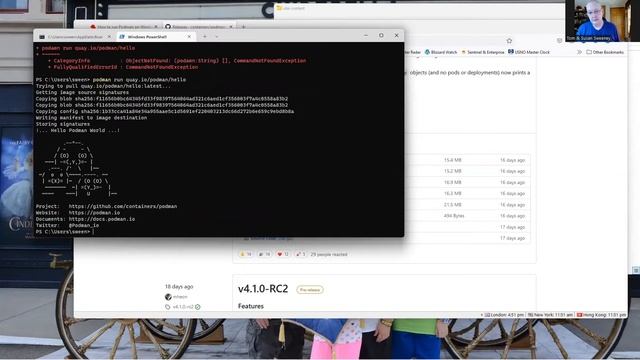Screen dimensions: 640x360
Task: Select the GitHub releases browser tab
Action: click(x=198, y=27)
